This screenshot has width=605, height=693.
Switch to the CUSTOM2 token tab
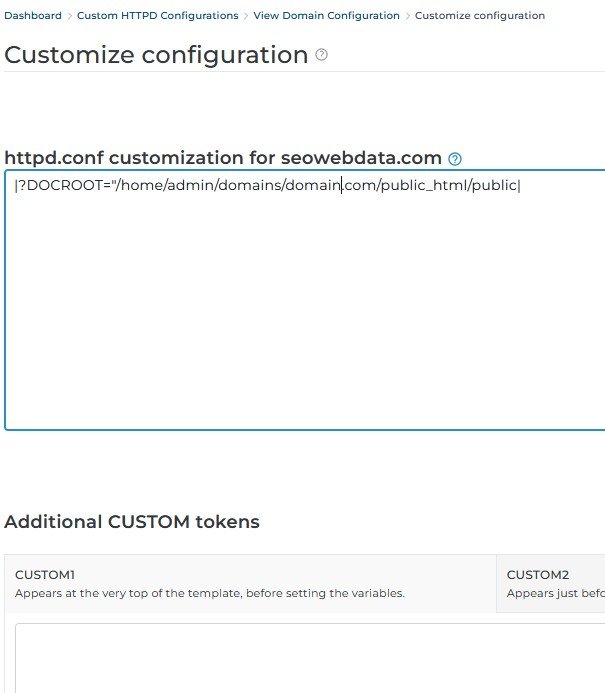(x=551, y=583)
